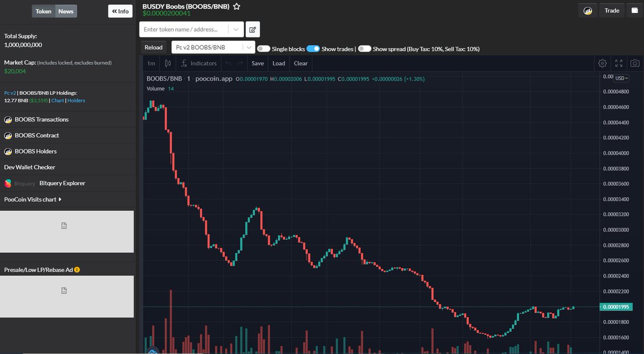This screenshot has width=644, height=354.
Task: Click the 1,000,000,000 total supply value
Action: [23, 45]
